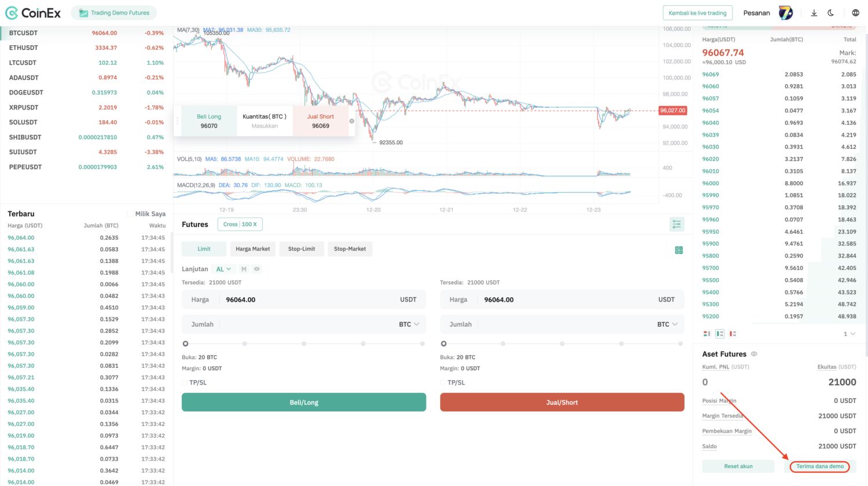The height and width of the screenshot is (486, 868).
Task: Click the sell amount slider handle
Action: pyautogui.click(x=444, y=344)
